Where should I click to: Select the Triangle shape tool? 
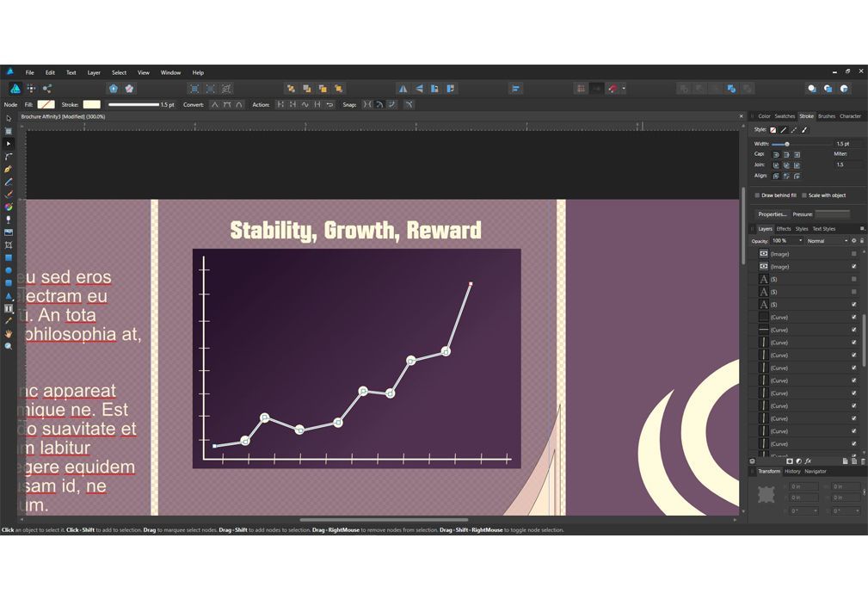click(9, 296)
